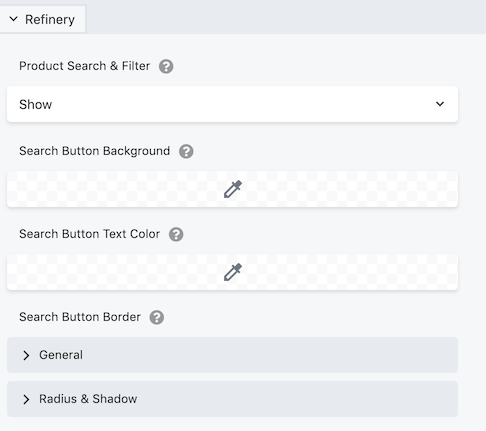Expand the General border settings
The height and width of the screenshot is (431, 486).
click(x=232, y=355)
